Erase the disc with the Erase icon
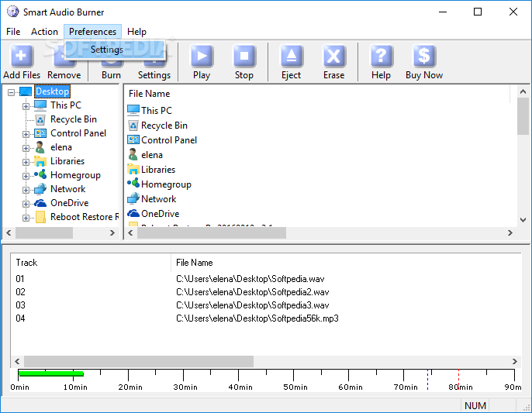532x413 pixels. point(333,56)
